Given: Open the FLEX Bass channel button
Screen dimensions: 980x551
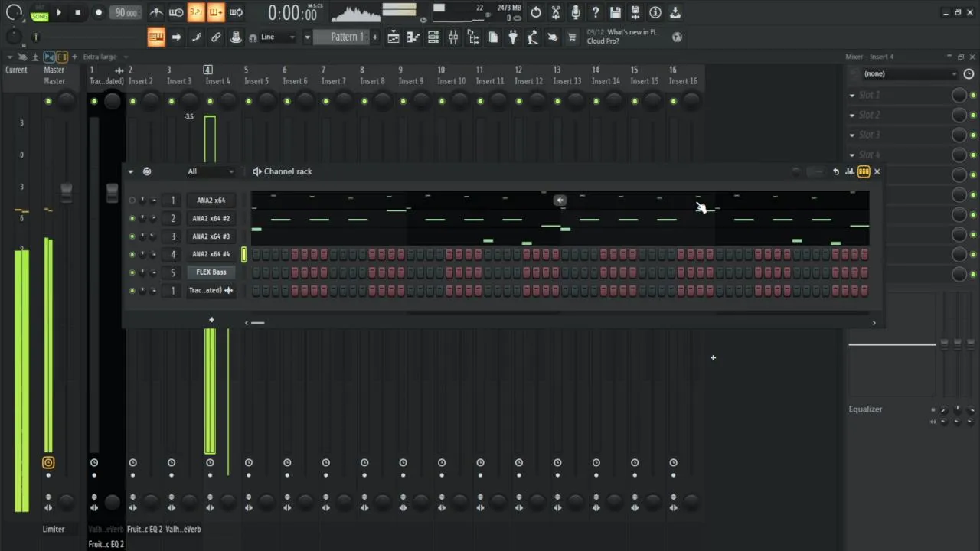Looking at the screenshot, I should 211,272.
